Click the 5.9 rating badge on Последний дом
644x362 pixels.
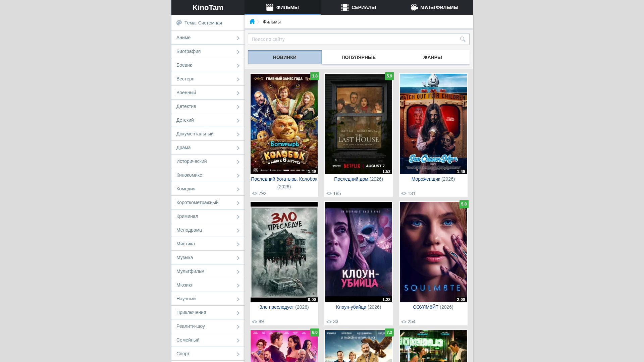point(389,76)
